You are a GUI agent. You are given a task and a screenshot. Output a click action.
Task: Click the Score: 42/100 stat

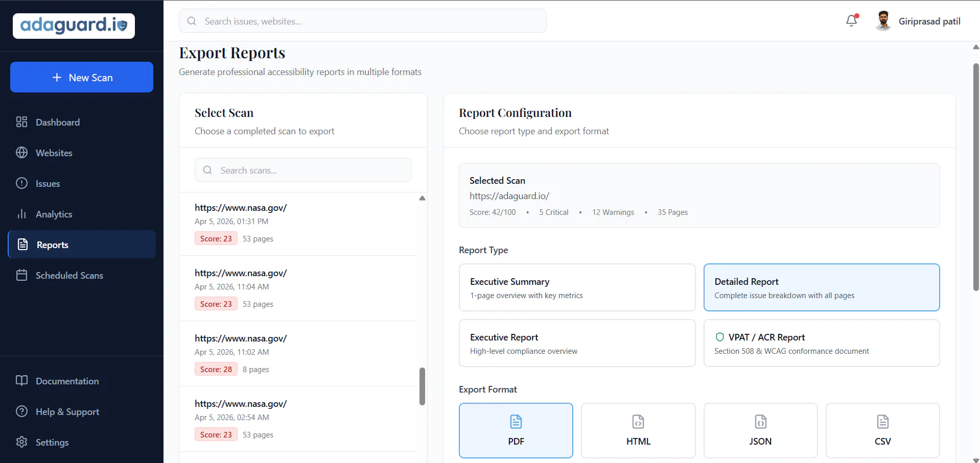pyautogui.click(x=493, y=212)
